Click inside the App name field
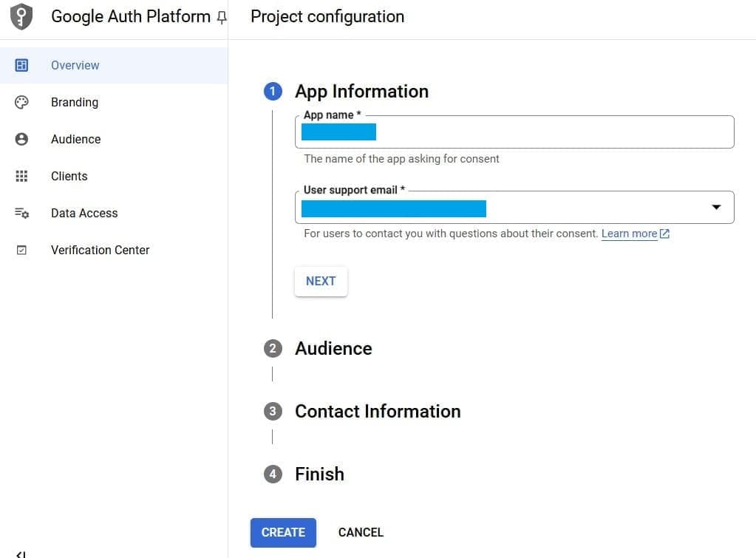The width and height of the screenshot is (756, 558). [480, 132]
